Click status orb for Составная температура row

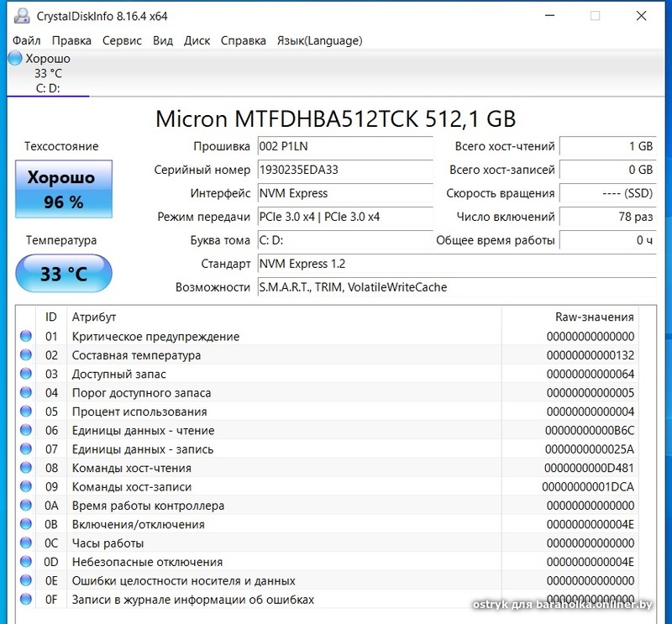26,355
